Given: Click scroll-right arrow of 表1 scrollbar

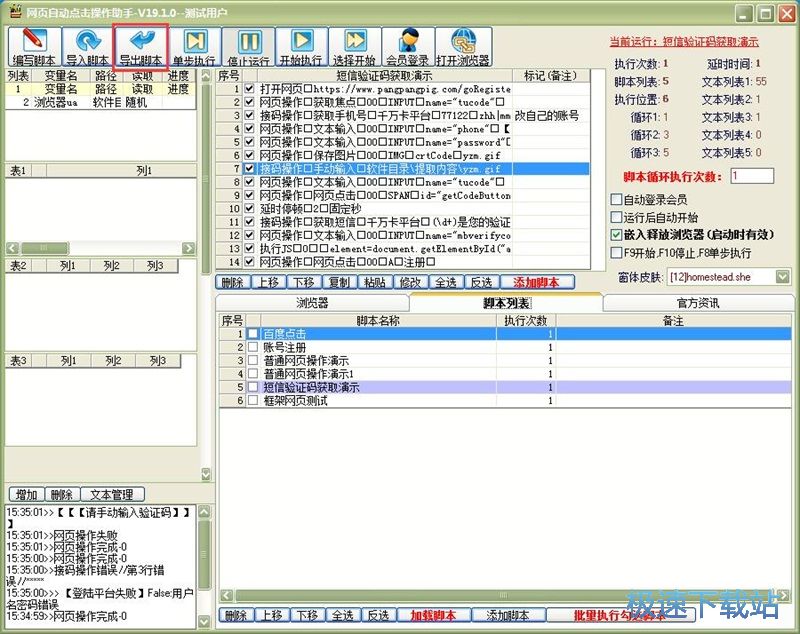Looking at the screenshot, I should pyautogui.click(x=189, y=248).
